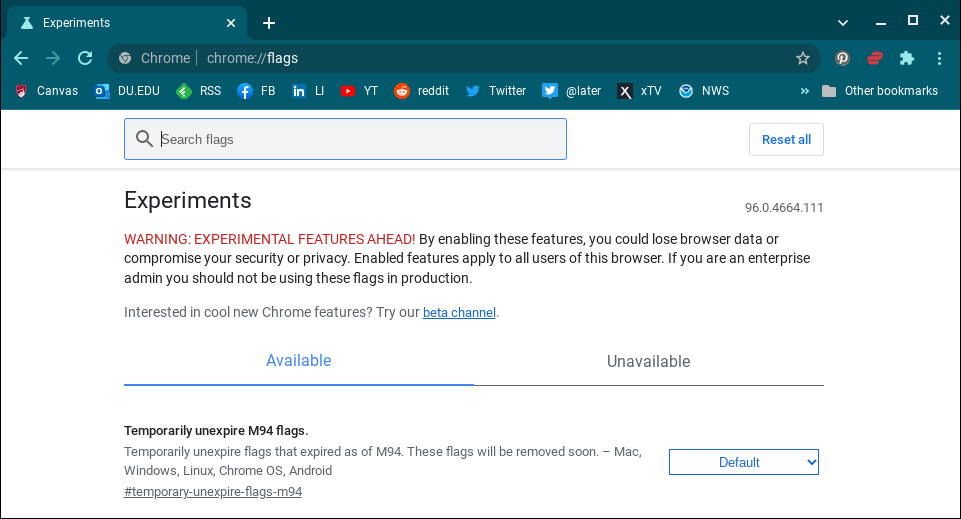Reload the page with refresh icon
The height and width of the screenshot is (519, 961).
click(85, 58)
